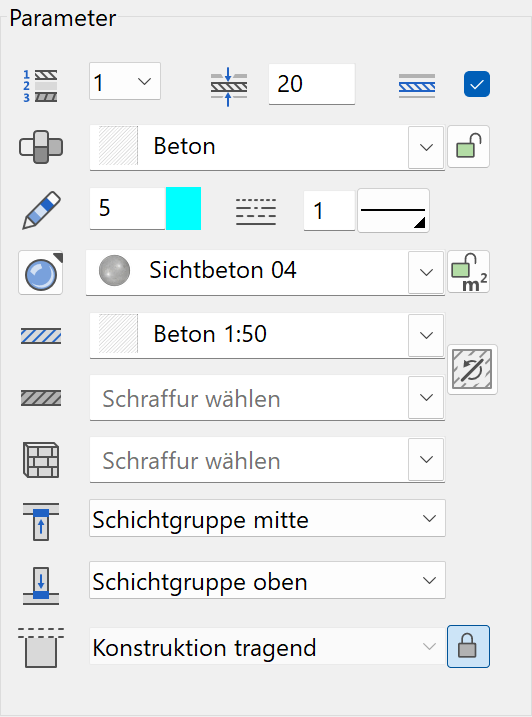Open the solid line style picker
The height and width of the screenshot is (717, 532).
point(393,211)
